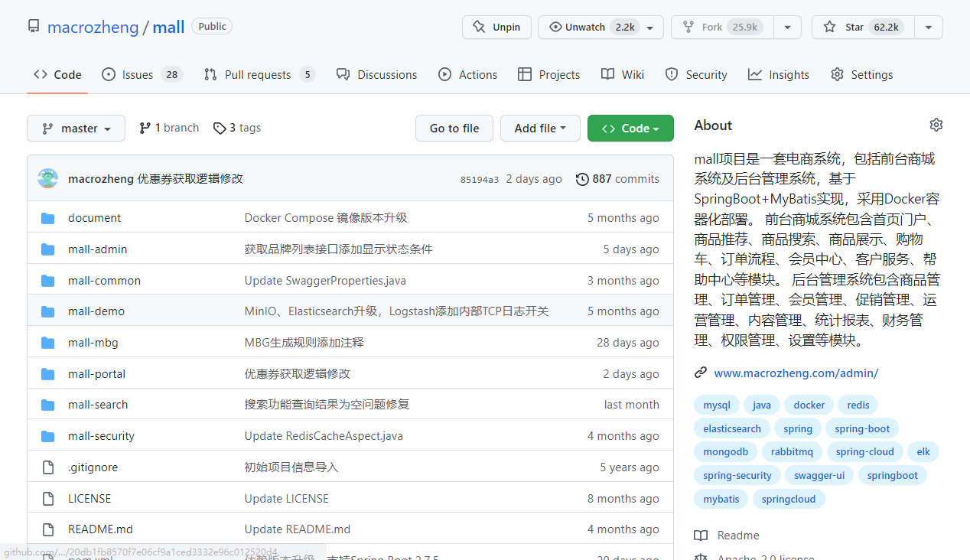Viewport: 970px width, 560px height.
Task: Click the Go to file button
Action: click(454, 129)
